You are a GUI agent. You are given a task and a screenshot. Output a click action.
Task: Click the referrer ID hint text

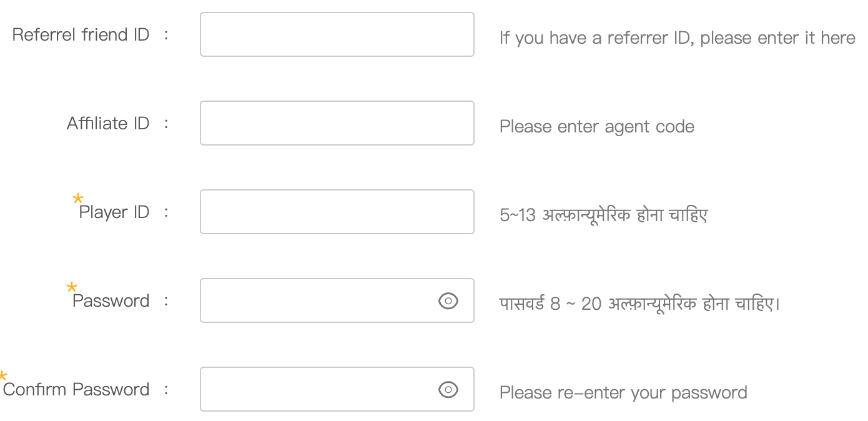(677, 38)
